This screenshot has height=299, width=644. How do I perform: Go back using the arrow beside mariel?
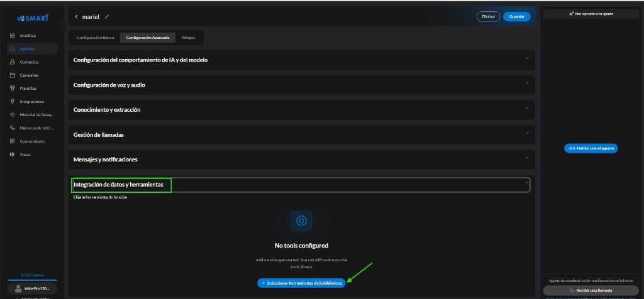[76, 17]
